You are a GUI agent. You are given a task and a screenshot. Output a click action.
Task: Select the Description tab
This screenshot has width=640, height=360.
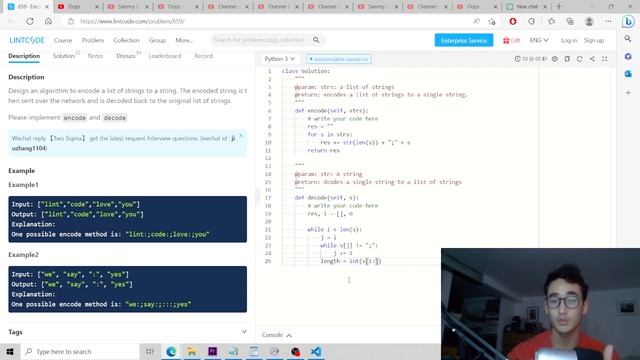click(24, 56)
